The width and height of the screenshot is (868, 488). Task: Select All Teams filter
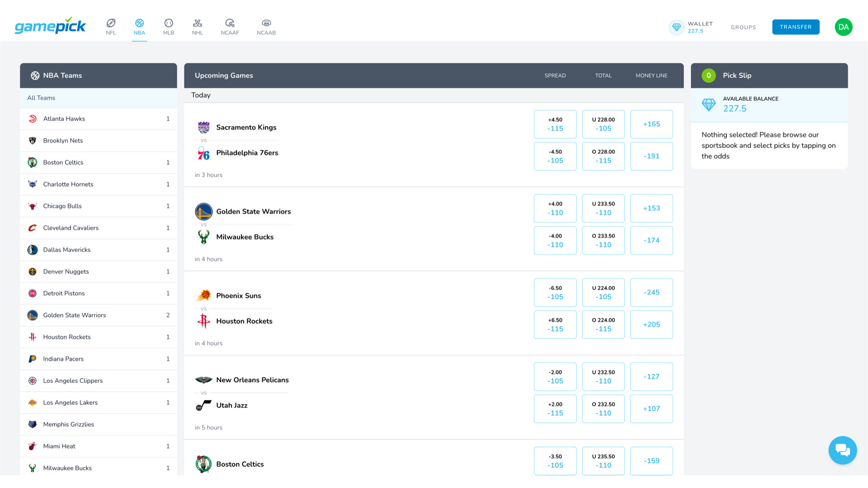(x=99, y=98)
